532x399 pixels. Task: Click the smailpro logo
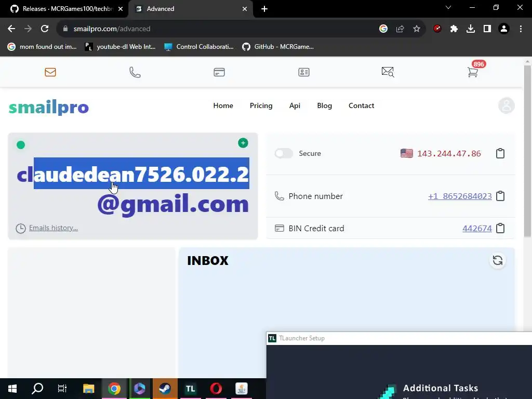[49, 107]
